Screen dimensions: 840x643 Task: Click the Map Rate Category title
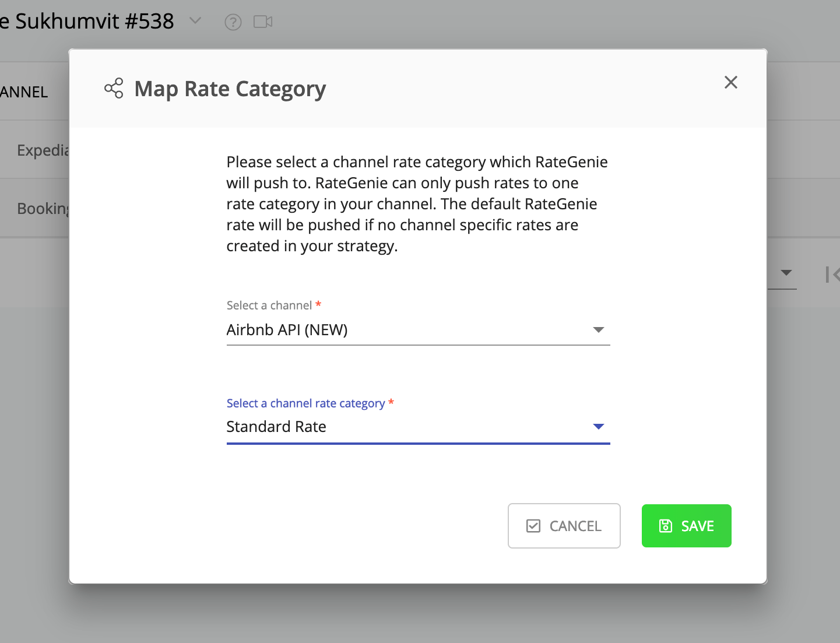(x=230, y=89)
